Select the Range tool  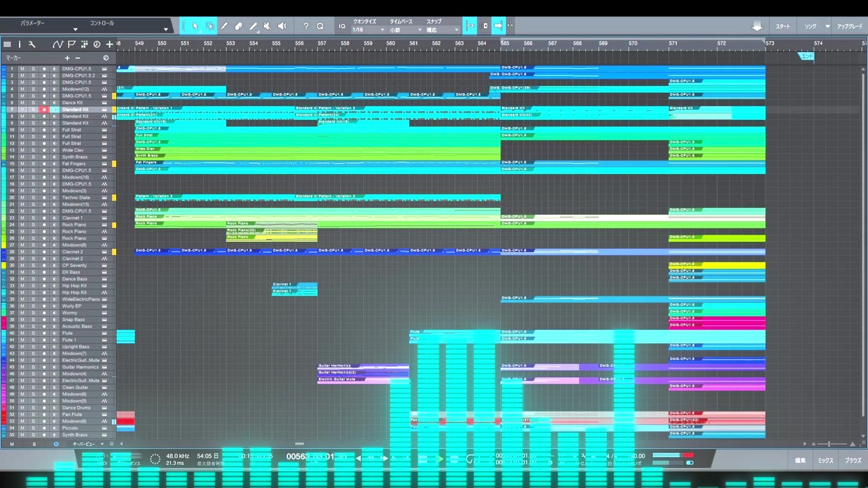[210, 26]
